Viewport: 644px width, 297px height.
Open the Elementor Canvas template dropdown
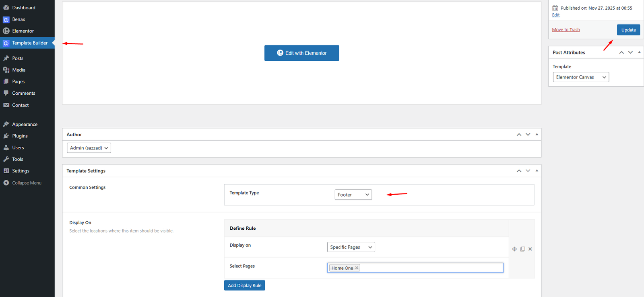580,77
